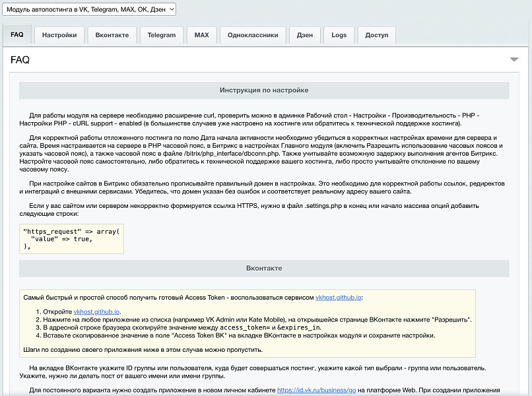Open the Одноклассники tab
Screen dimensions: 532x396
(253, 35)
